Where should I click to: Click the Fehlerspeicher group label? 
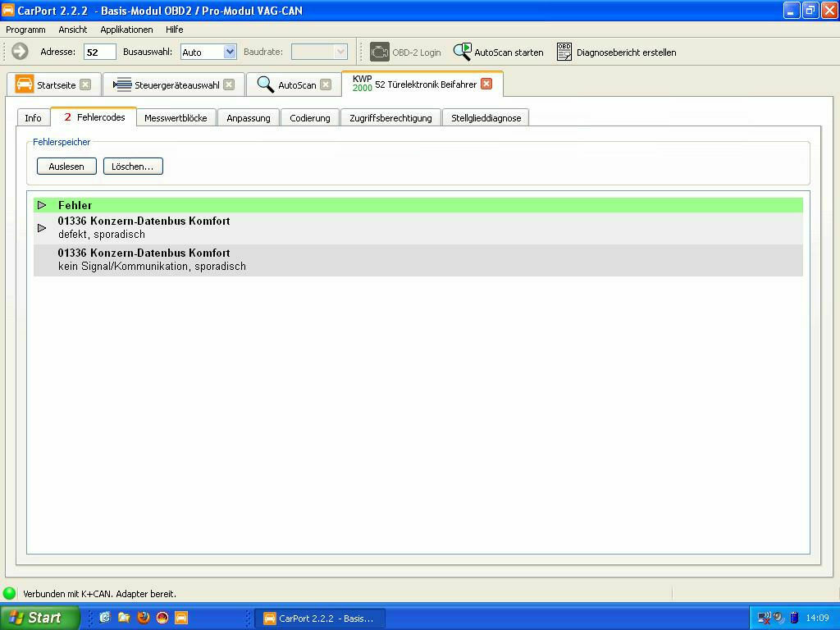(62, 142)
